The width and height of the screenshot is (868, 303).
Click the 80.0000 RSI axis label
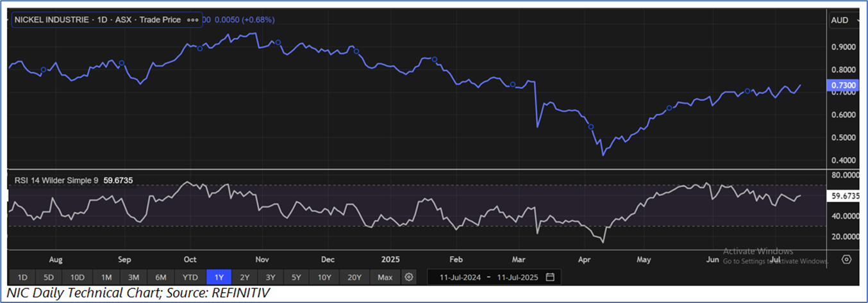pyautogui.click(x=845, y=175)
